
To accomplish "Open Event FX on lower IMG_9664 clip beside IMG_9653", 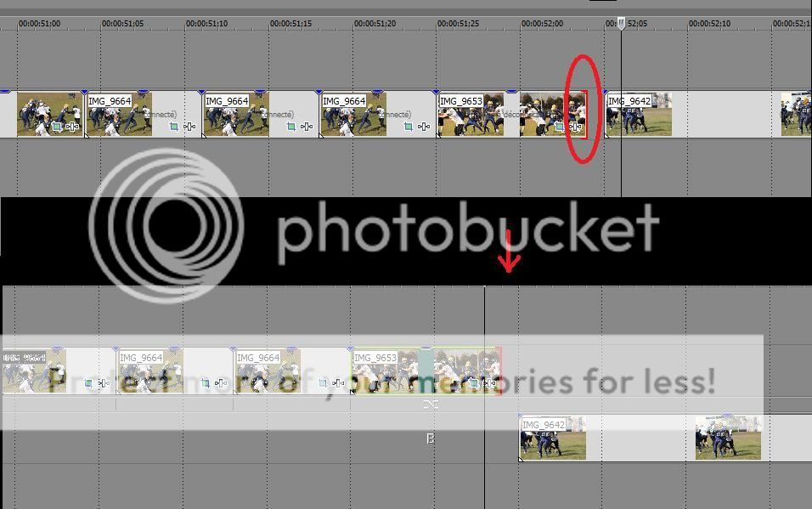I will tap(338, 383).
